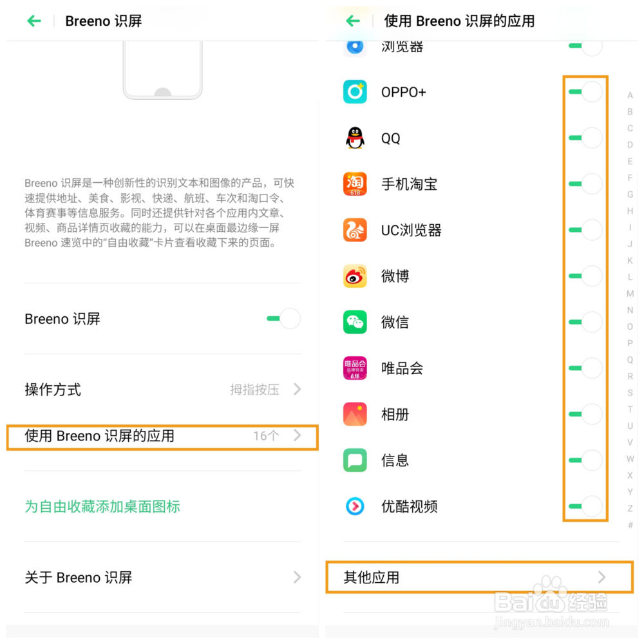Go back from Breeno 识屏 page
644x644 pixels.
tap(34, 21)
